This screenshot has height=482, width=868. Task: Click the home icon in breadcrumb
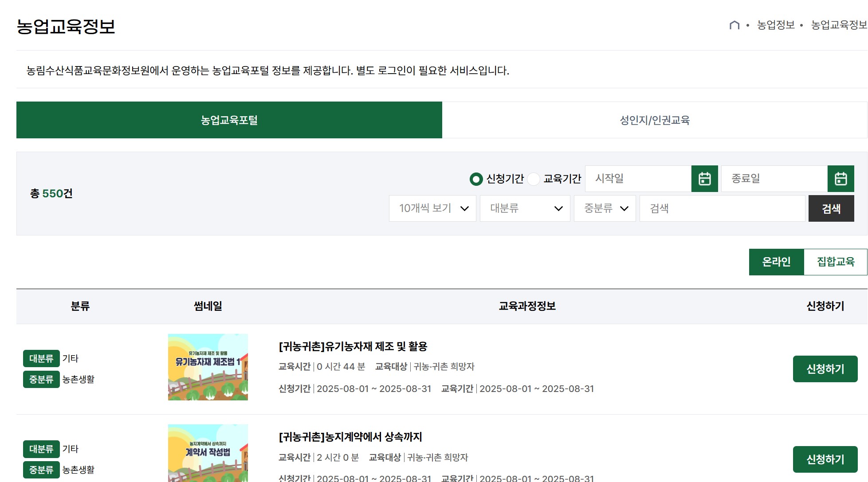click(x=734, y=25)
